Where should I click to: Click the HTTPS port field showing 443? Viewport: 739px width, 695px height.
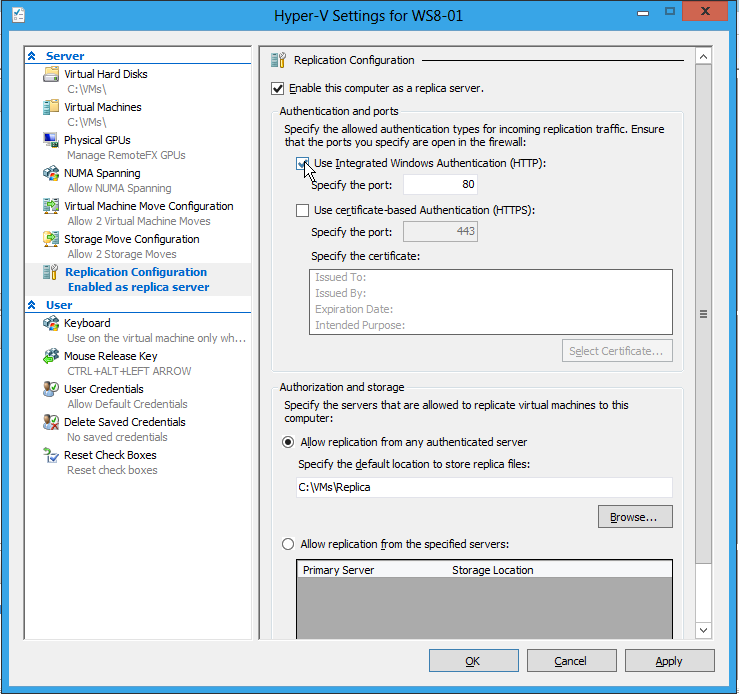440,231
